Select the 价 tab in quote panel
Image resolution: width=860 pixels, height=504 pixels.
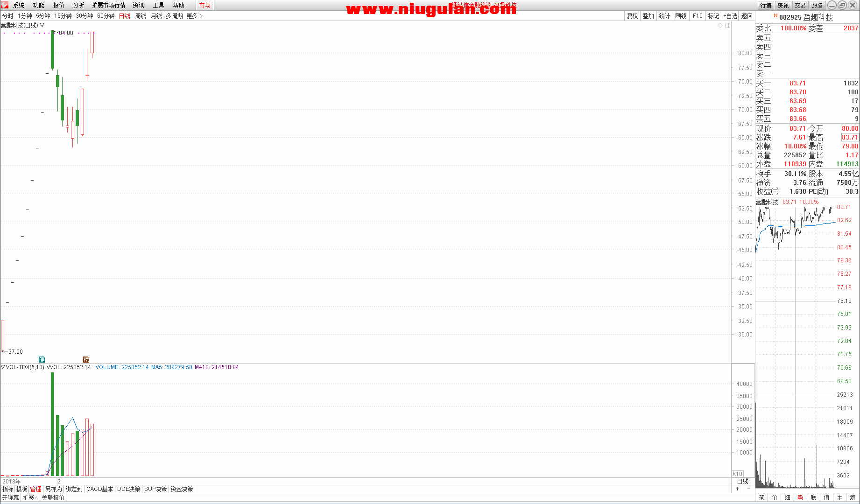point(775,497)
